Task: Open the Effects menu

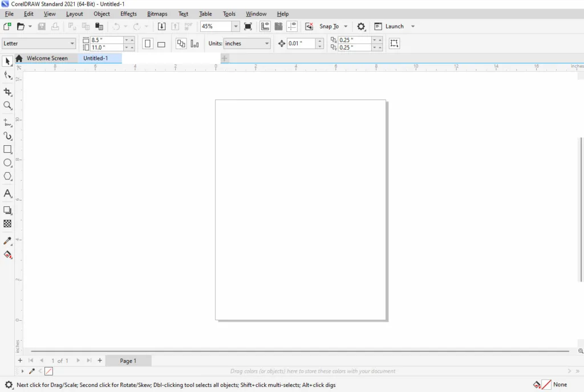Action: click(128, 14)
